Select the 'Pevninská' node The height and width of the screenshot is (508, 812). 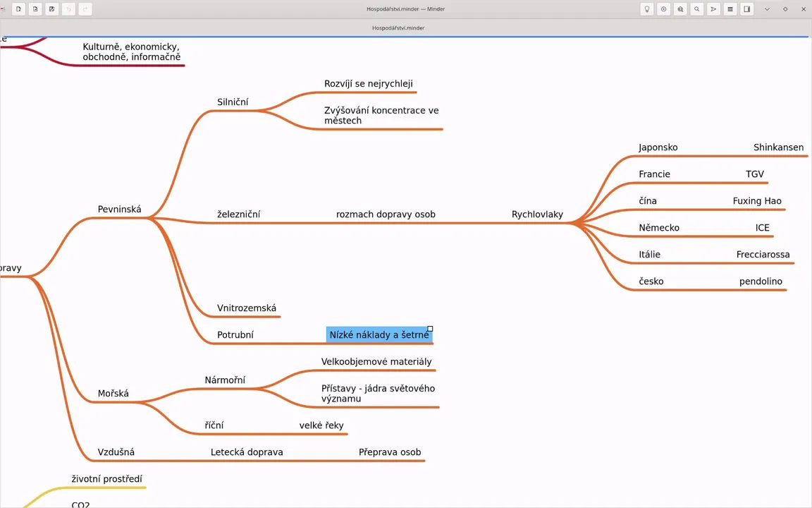(x=120, y=210)
